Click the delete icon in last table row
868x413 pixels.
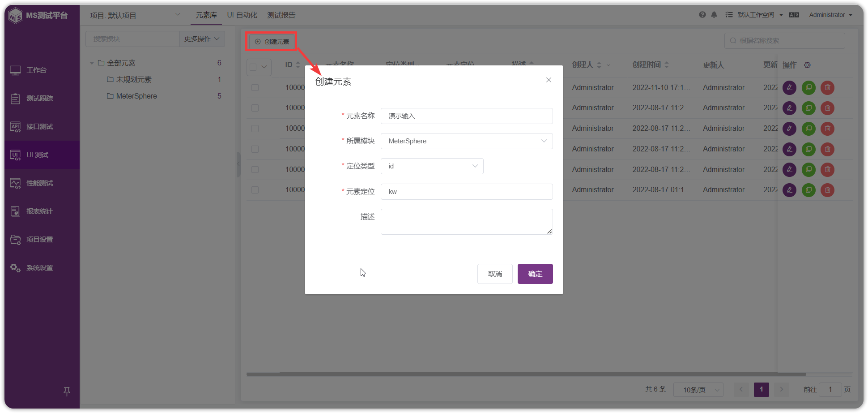click(828, 190)
